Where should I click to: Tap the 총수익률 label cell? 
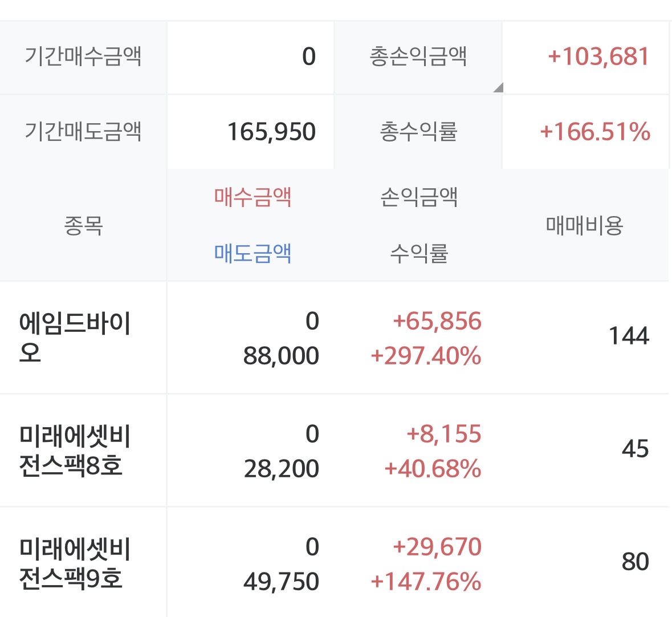(x=419, y=132)
